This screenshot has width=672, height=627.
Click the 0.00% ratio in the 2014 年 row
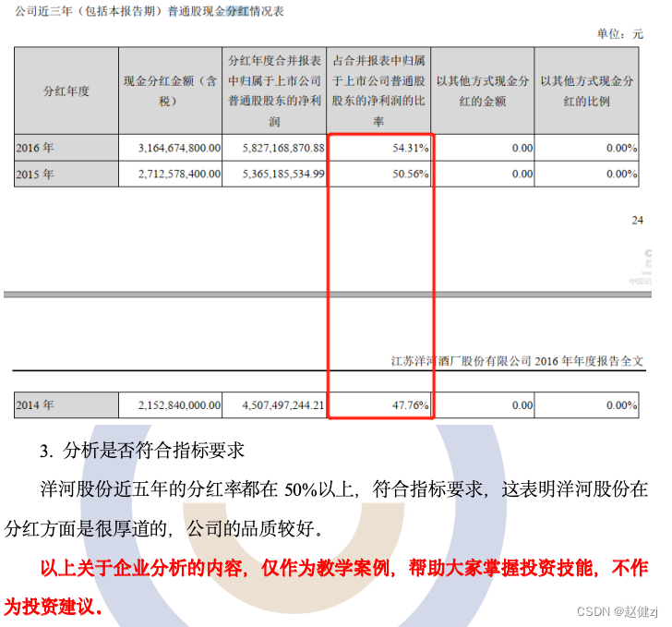(621, 405)
